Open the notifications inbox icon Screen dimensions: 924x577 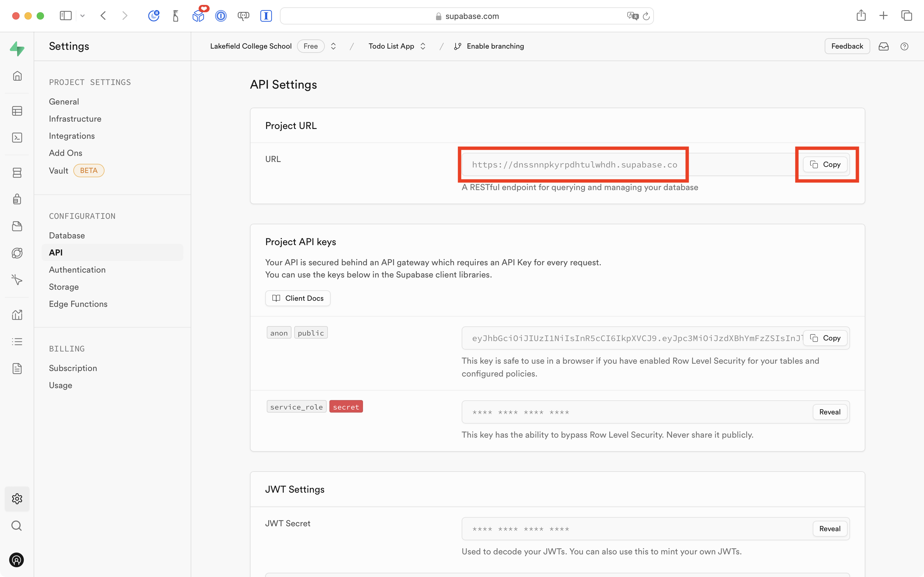[x=884, y=46]
